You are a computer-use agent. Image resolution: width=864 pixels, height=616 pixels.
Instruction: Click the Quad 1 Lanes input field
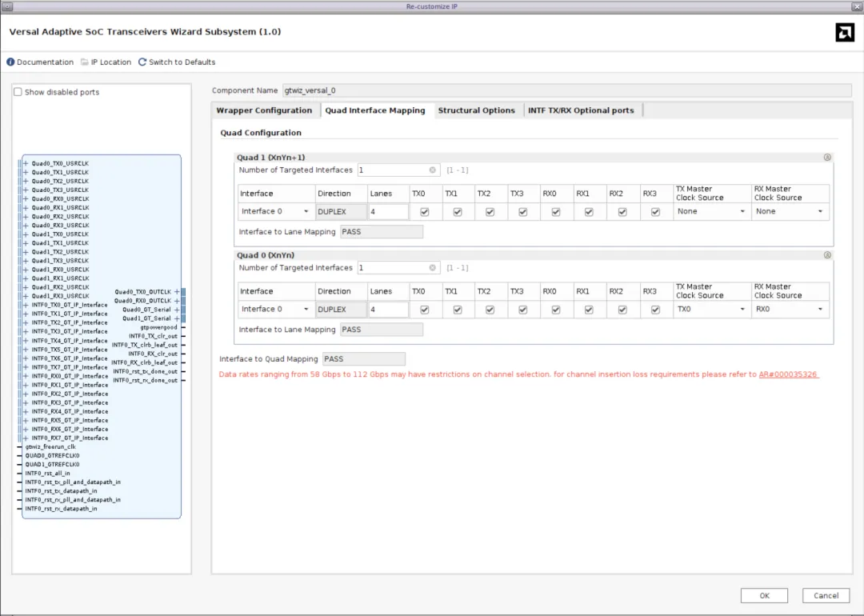coord(389,212)
